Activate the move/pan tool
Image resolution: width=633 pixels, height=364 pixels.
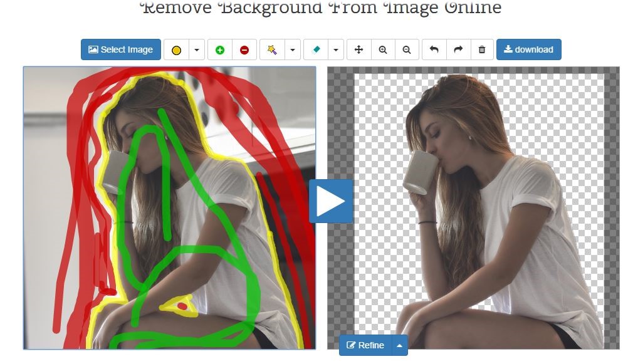(359, 49)
